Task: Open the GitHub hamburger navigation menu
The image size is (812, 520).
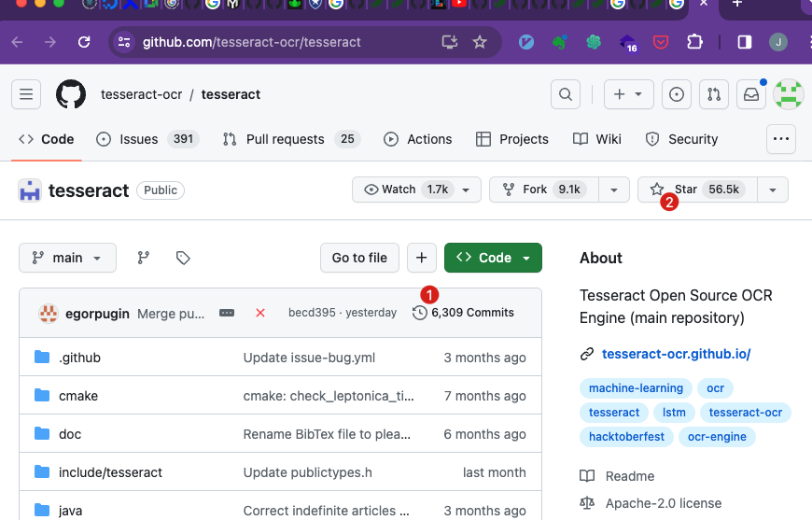Action: coord(26,94)
